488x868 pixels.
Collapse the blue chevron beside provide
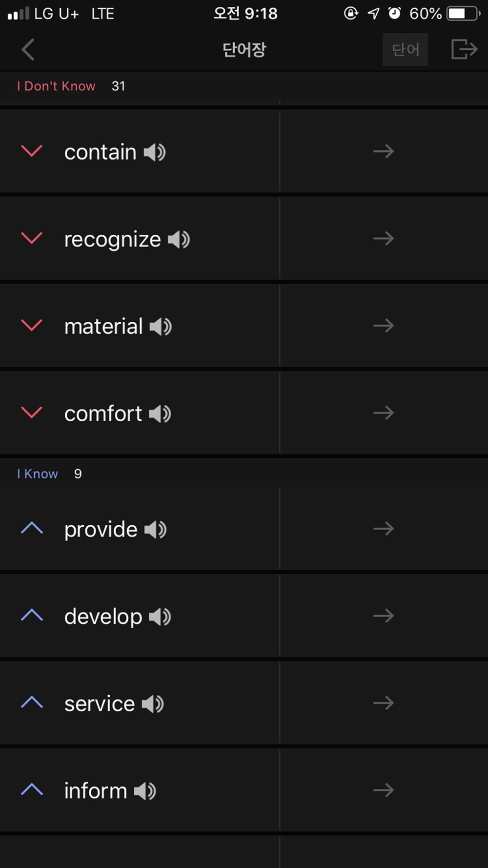click(32, 528)
